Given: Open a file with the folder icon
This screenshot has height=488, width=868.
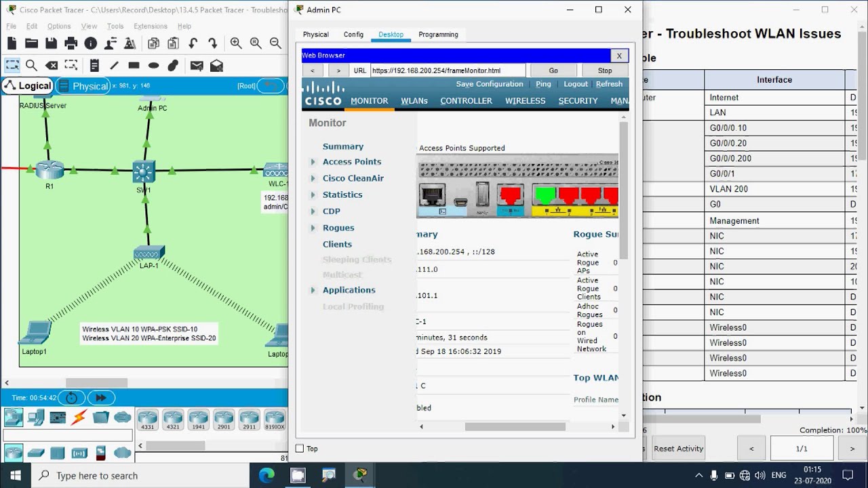Looking at the screenshot, I should pos(31,43).
